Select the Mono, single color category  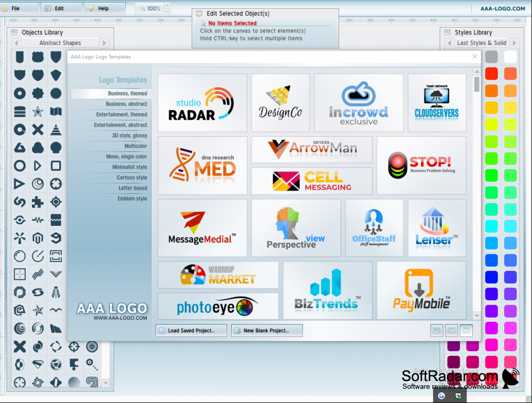coord(111,156)
